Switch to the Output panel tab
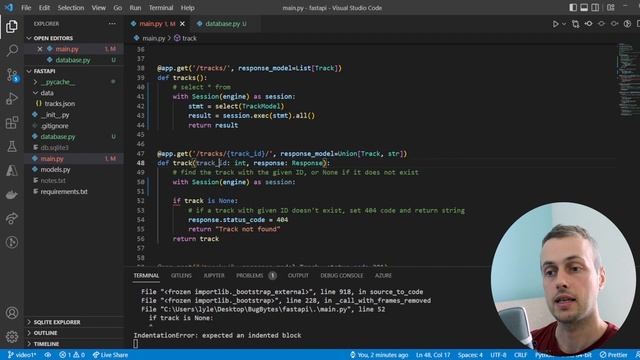 [298, 276]
